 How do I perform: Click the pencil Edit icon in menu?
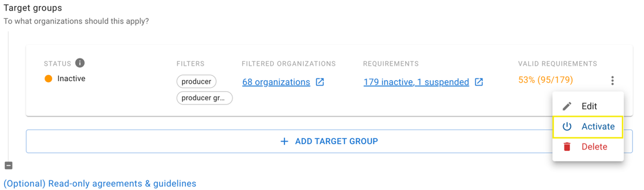pyautogui.click(x=567, y=106)
